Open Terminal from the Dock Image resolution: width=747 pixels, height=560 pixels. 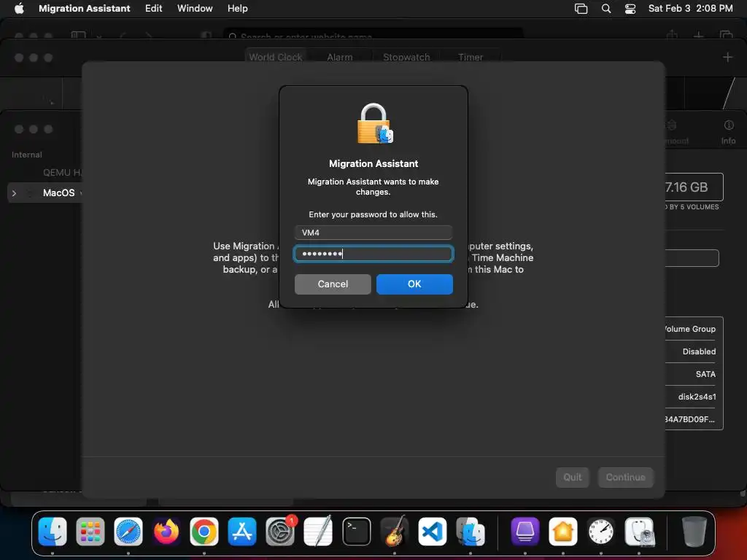pyautogui.click(x=356, y=532)
